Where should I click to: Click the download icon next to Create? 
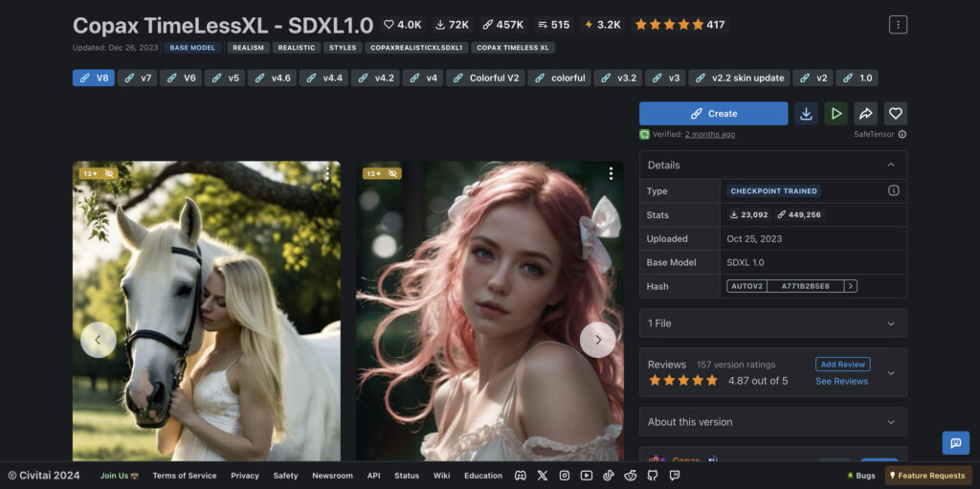pos(806,114)
